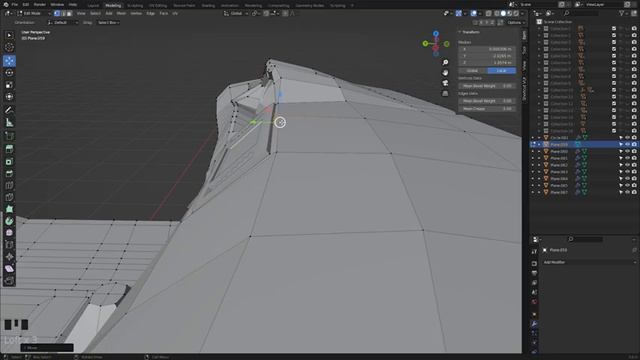Choose the Smooth vertices tool

[9, 233]
